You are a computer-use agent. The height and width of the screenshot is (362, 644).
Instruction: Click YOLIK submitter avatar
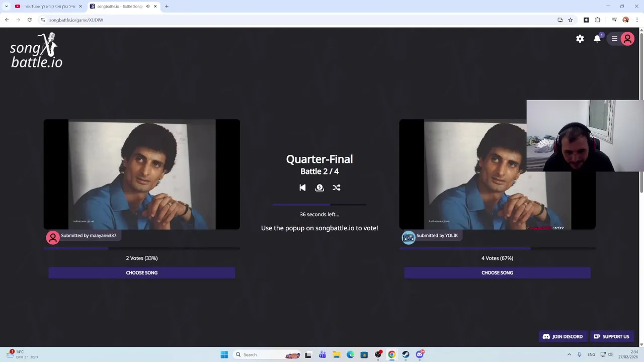[409, 237]
